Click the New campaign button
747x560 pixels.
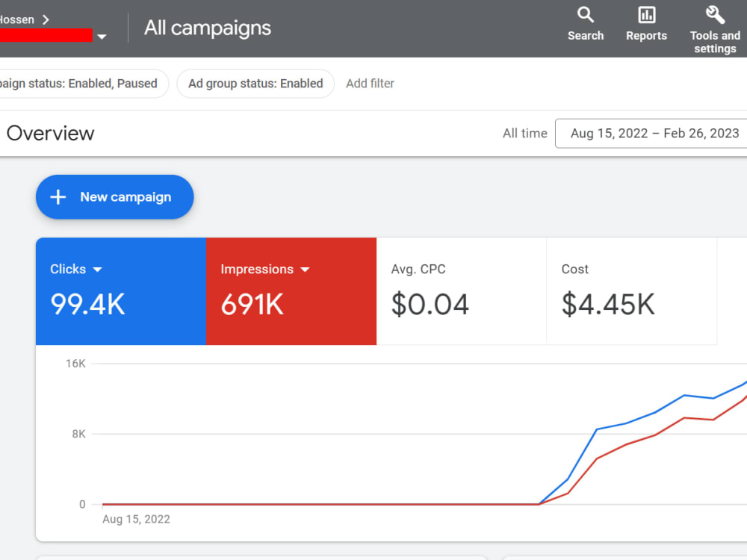(115, 196)
